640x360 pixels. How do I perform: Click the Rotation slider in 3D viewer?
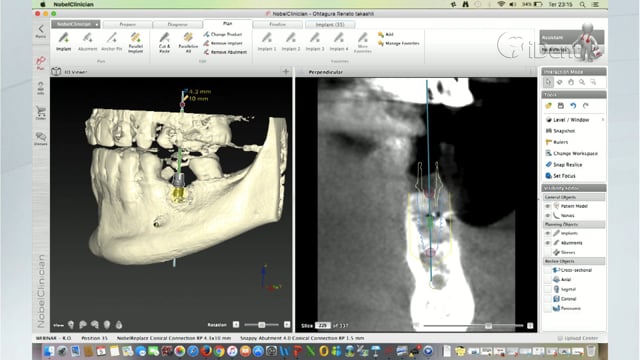coord(261,325)
